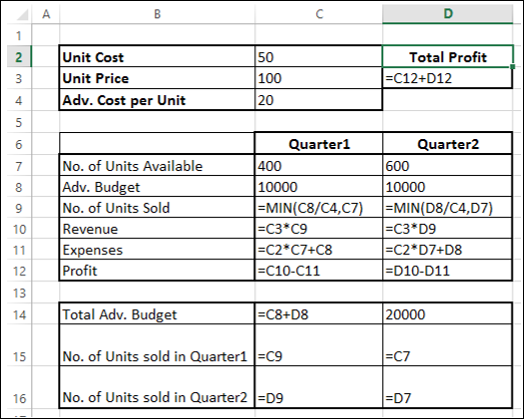Select cell with formula =C12+D12
524x419 pixels.
coord(447,78)
